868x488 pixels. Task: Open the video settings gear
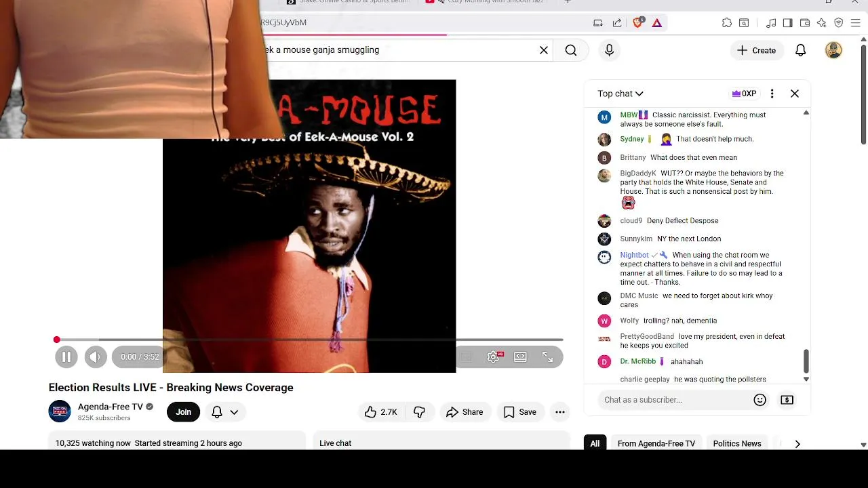pos(494,357)
